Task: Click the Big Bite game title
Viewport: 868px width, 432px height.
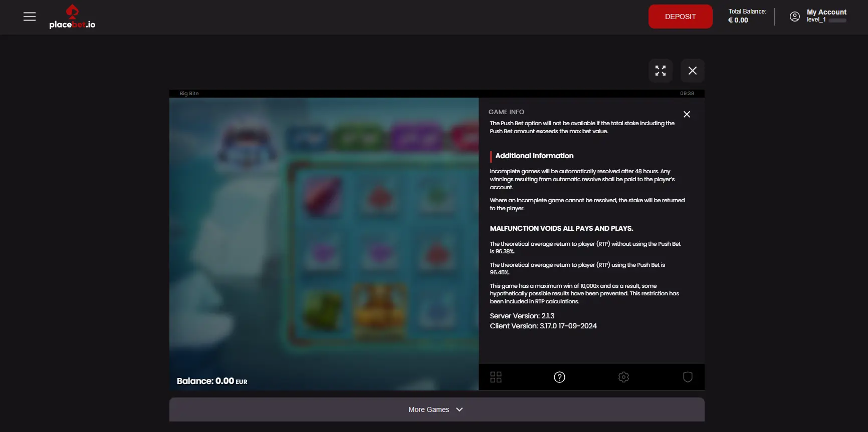Action: (x=189, y=94)
